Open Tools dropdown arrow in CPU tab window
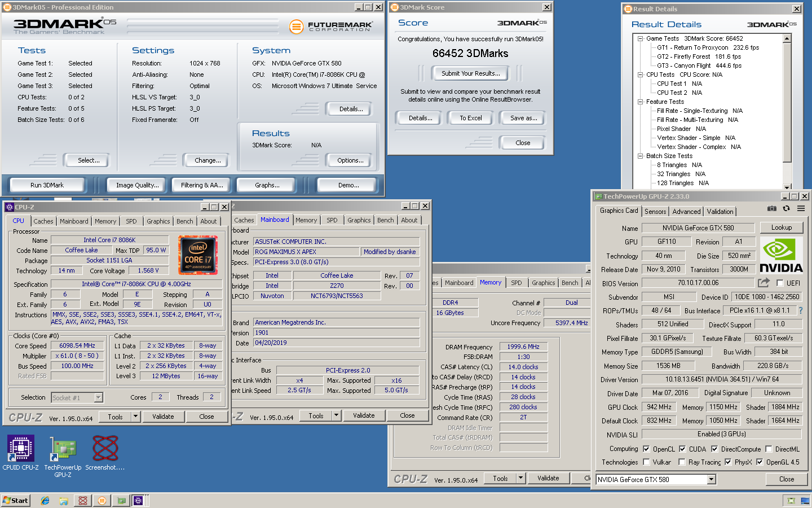Screen dimensions: 812x508 tap(135, 417)
